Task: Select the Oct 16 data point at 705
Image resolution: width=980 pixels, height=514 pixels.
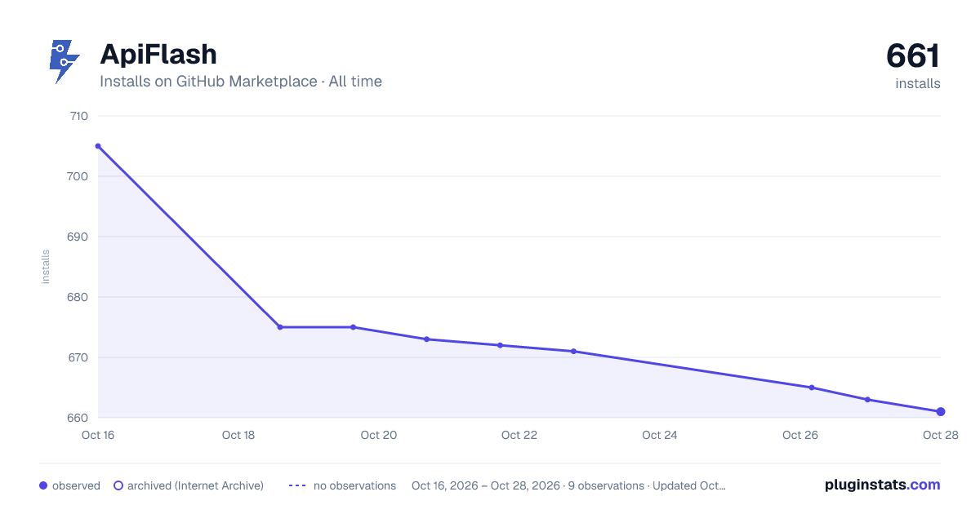Action: [x=98, y=146]
